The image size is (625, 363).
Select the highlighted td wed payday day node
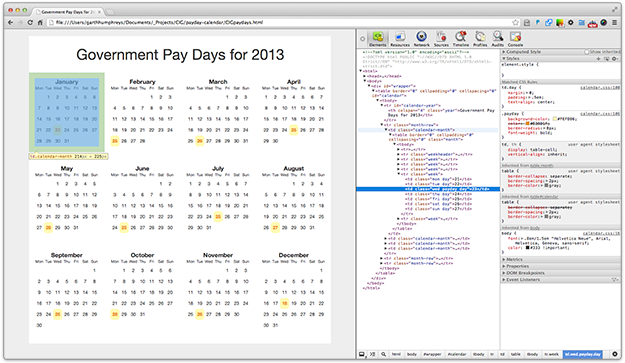(428, 189)
